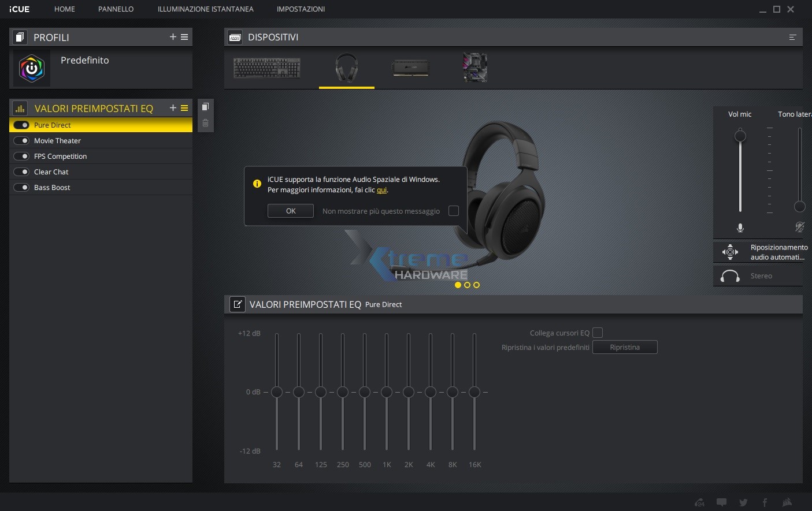
Task: Open the motherboard device panel
Action: tap(474, 68)
